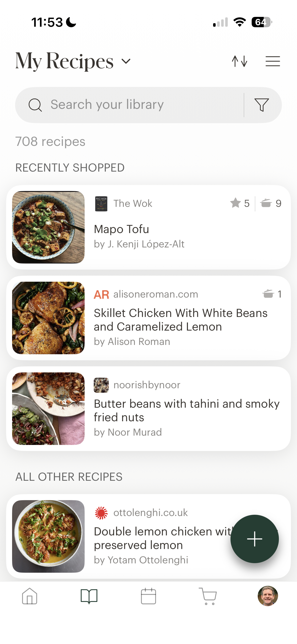Screen dimensions: 297x644
Task: Tap the cooked count pot icon showing 9
Action: 271,203
